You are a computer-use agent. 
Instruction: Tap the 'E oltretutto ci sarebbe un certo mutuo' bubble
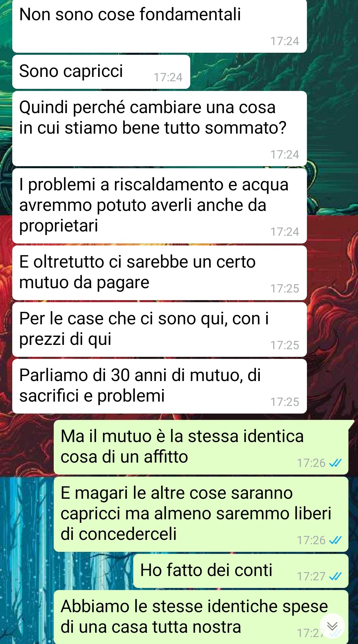tap(159, 273)
